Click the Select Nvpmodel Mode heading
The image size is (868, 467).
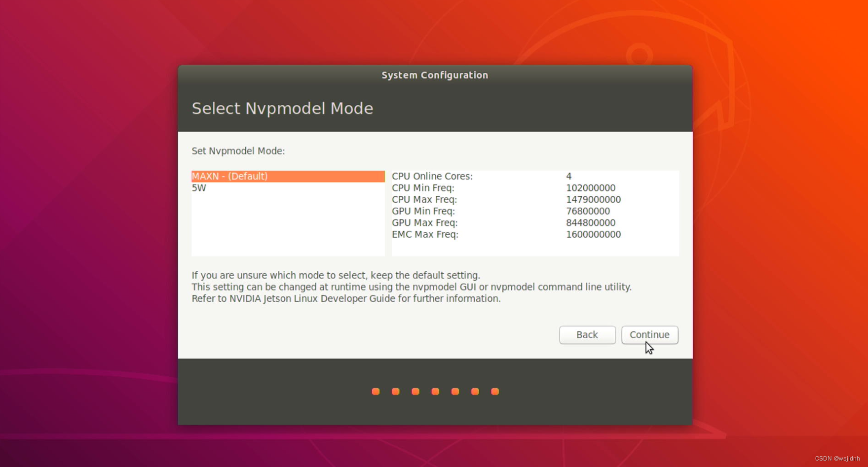pos(282,108)
